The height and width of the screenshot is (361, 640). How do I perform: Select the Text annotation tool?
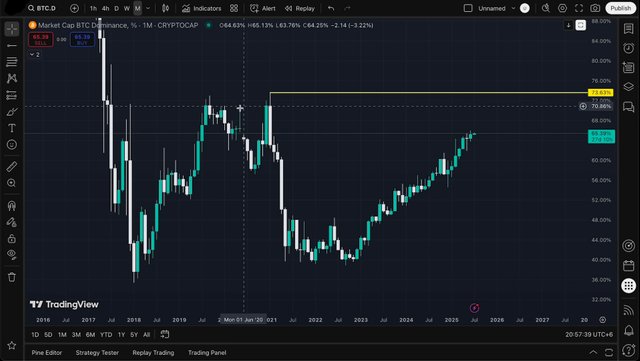pos(12,128)
